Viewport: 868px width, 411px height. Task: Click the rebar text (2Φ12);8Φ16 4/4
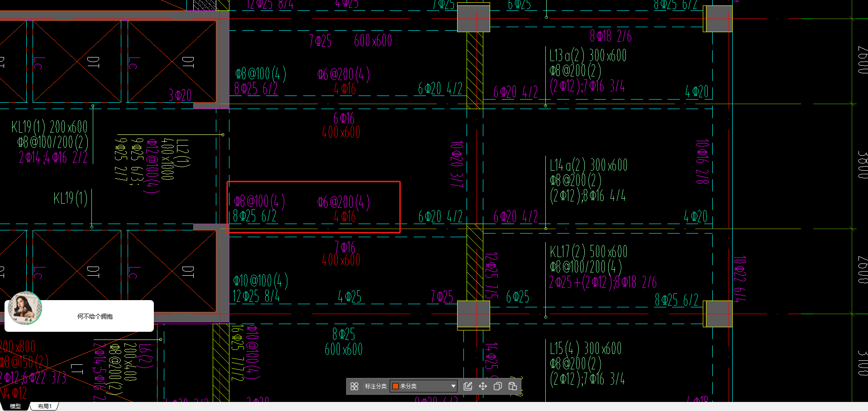coord(588,196)
